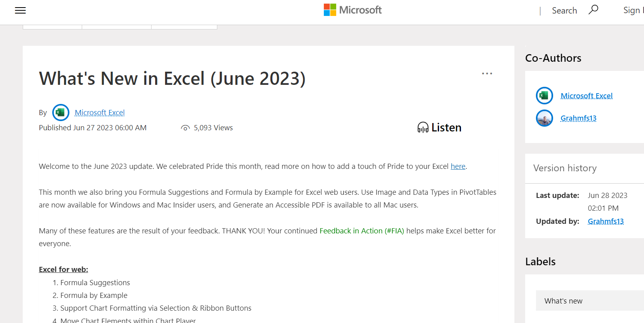Open Grahmfs13 co-author profile link
The height and width of the screenshot is (323, 644).
pyautogui.click(x=578, y=118)
